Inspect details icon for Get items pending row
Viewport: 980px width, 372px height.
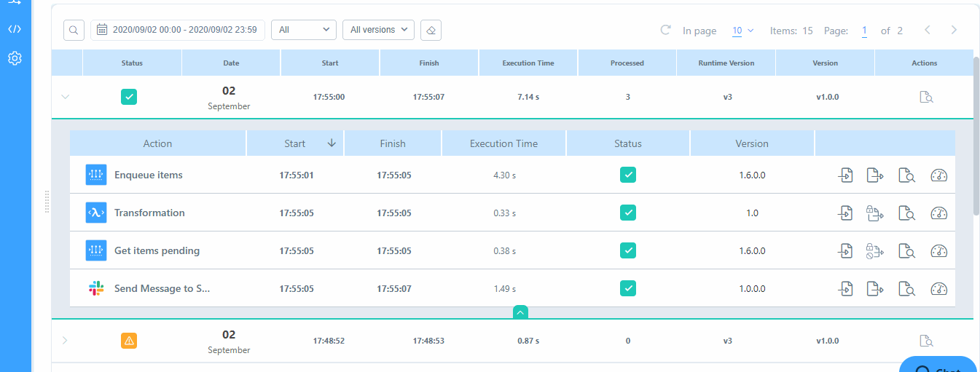point(906,250)
